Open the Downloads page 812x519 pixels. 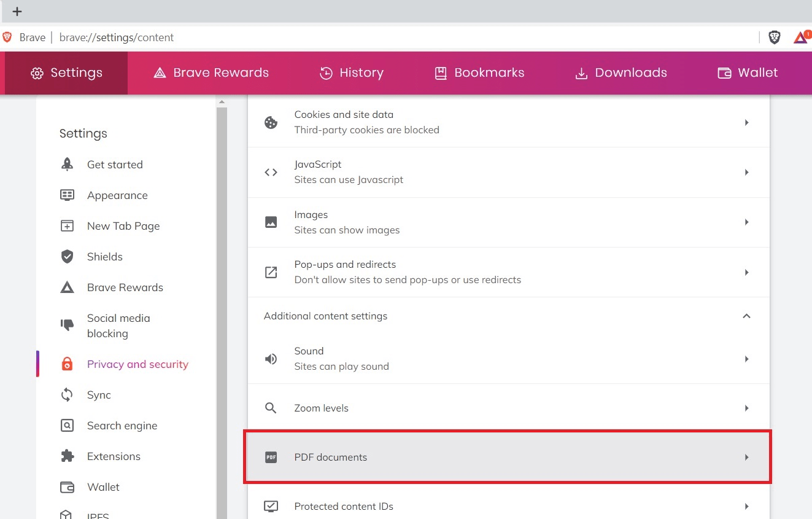(x=621, y=72)
